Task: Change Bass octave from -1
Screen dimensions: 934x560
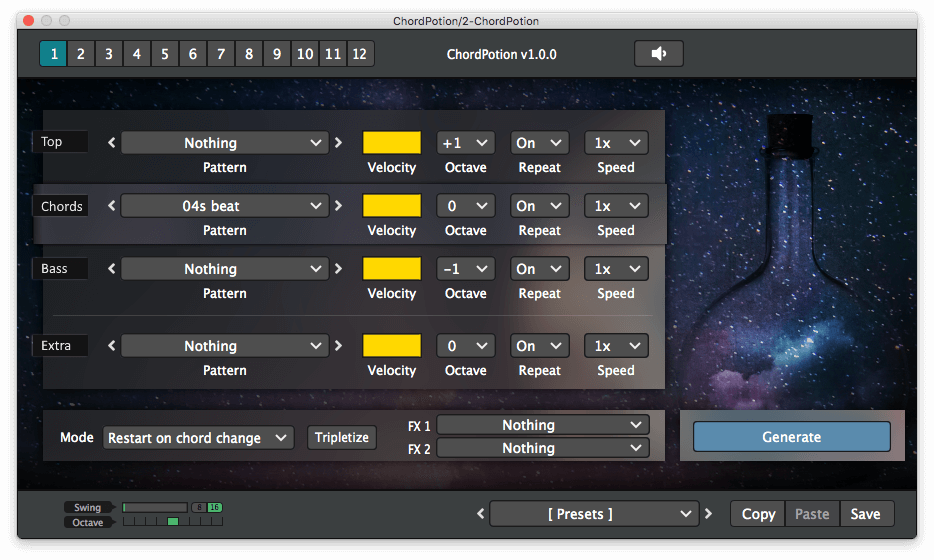Action: click(x=465, y=269)
